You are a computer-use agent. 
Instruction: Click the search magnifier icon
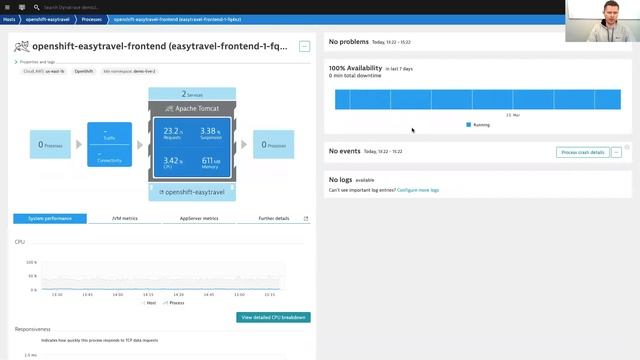coord(36,7)
